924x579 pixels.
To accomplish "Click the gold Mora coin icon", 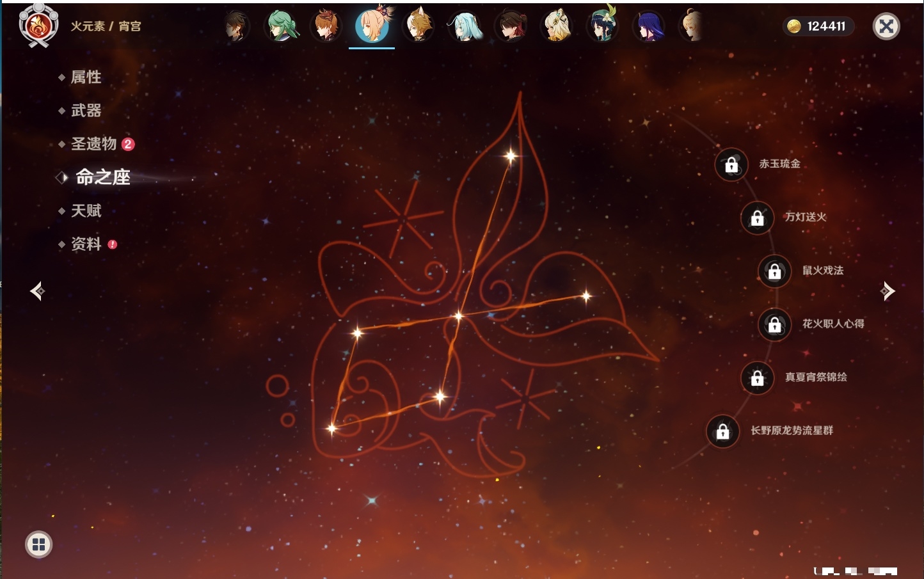I will coord(794,26).
